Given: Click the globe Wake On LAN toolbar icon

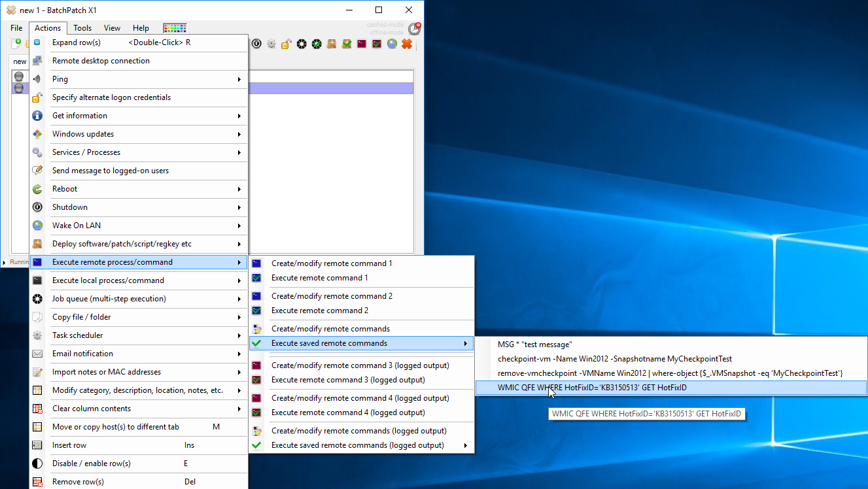Looking at the screenshot, I should pyautogui.click(x=392, y=44).
